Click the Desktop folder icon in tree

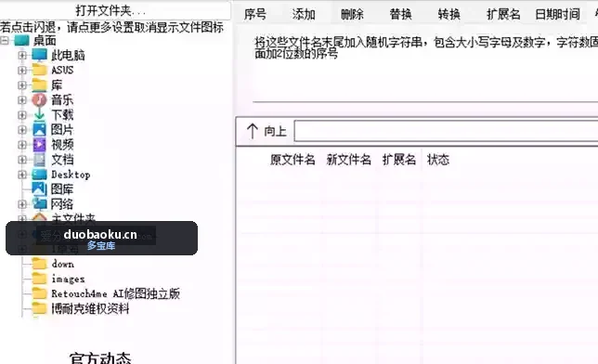pos(39,175)
